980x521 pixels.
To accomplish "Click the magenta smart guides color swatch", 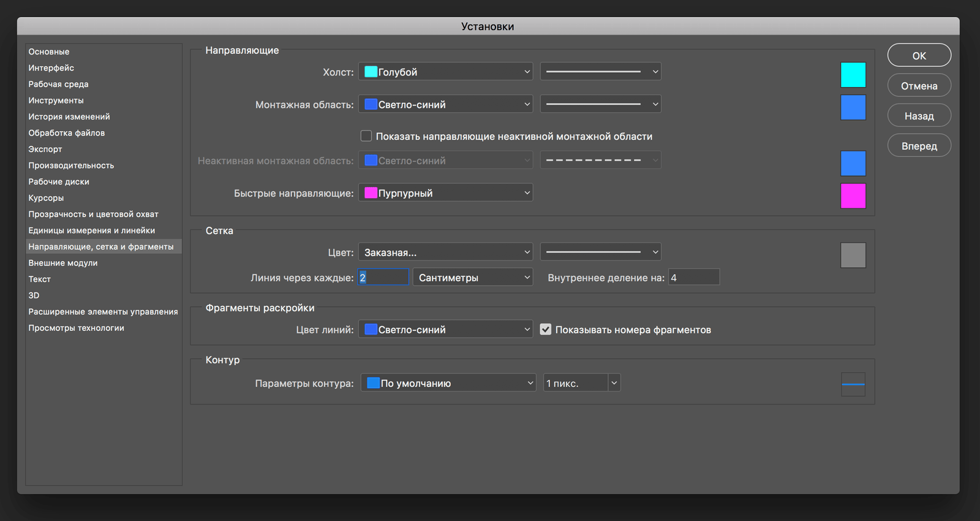I will click(x=853, y=196).
